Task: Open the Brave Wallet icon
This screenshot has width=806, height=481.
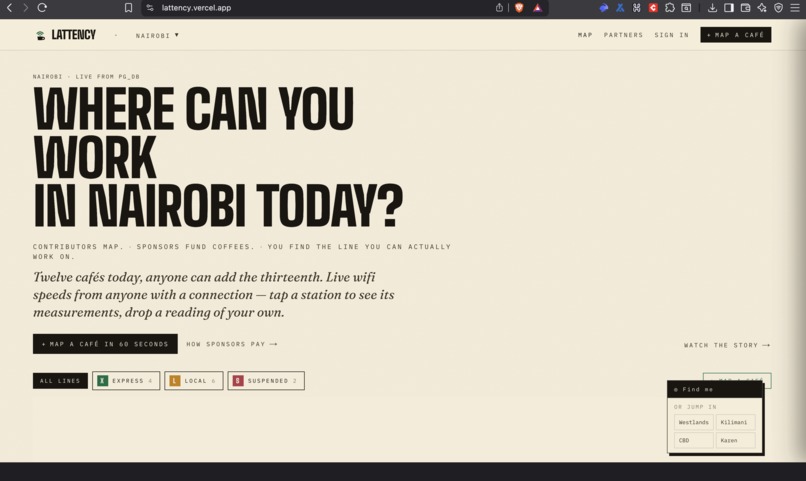Action: [x=745, y=8]
